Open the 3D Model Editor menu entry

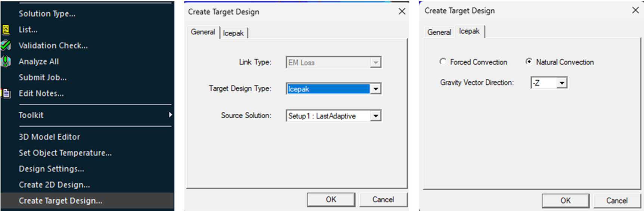pos(49,137)
